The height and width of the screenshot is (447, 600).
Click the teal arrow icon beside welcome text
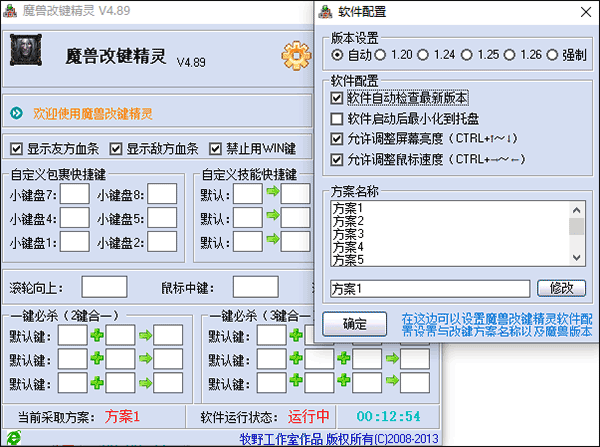tap(16, 113)
